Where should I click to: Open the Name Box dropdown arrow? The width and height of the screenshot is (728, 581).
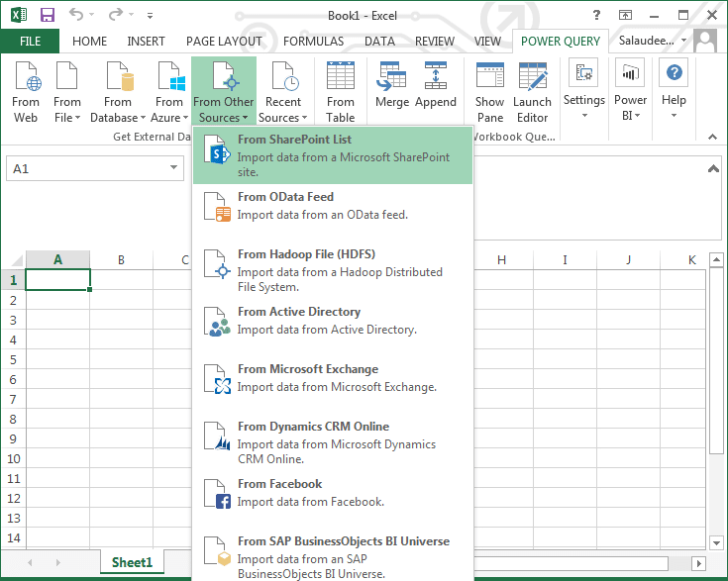pyautogui.click(x=173, y=167)
